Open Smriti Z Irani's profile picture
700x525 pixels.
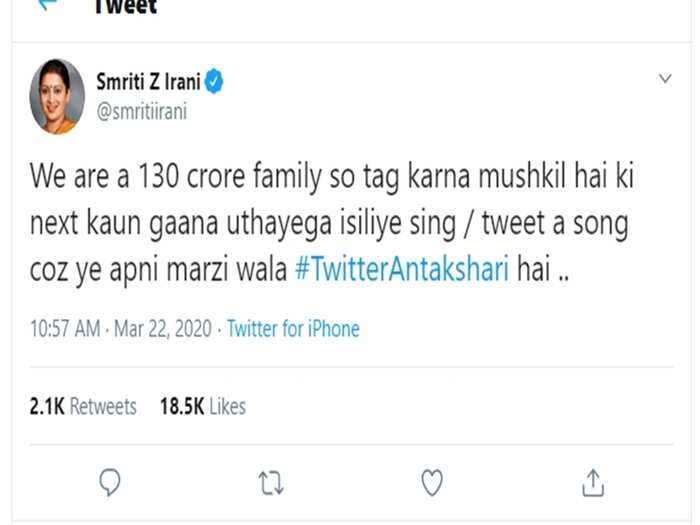[x=57, y=96]
